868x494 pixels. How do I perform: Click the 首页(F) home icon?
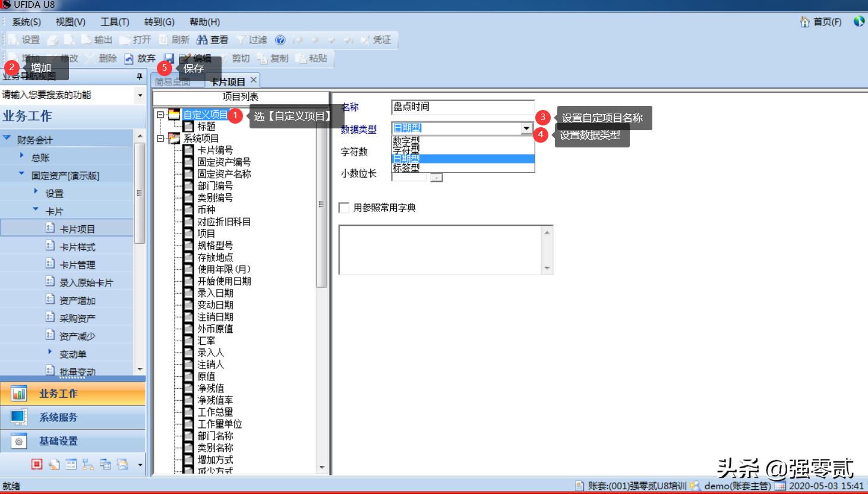pyautogui.click(x=820, y=21)
